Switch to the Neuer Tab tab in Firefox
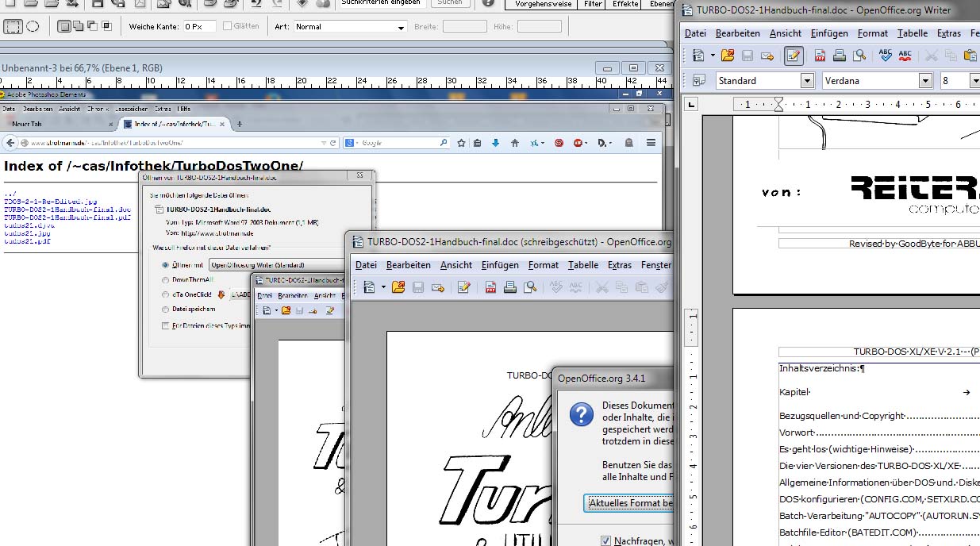 point(58,124)
